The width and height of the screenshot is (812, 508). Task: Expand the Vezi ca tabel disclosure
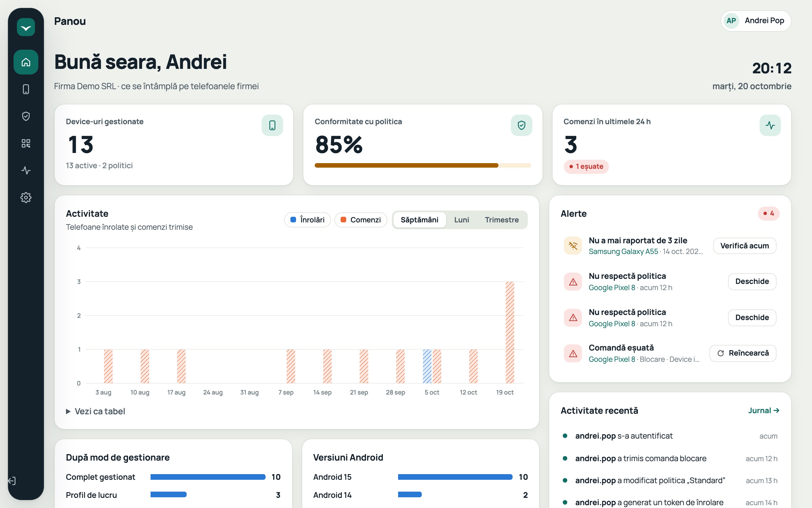point(96,411)
